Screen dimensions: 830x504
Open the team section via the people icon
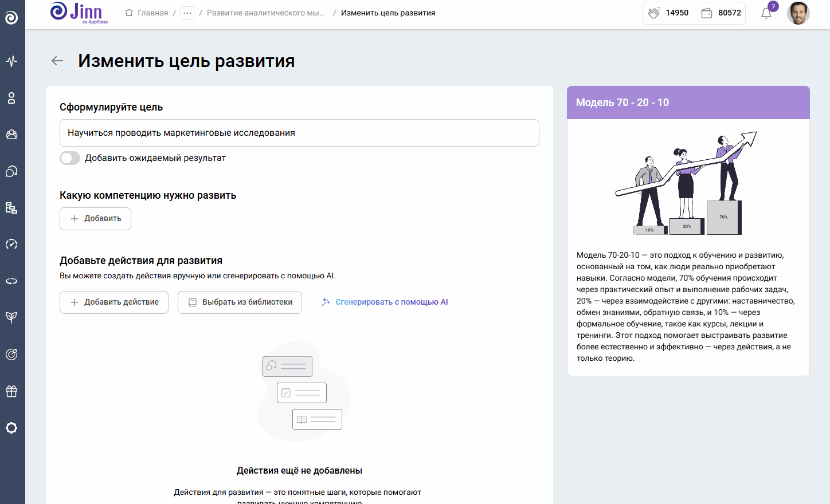[11, 135]
